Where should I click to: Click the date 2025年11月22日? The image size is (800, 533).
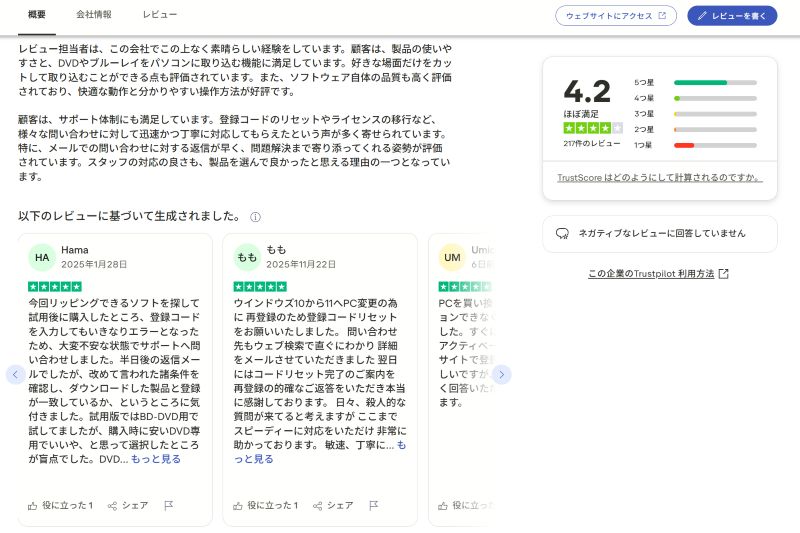[x=301, y=264]
